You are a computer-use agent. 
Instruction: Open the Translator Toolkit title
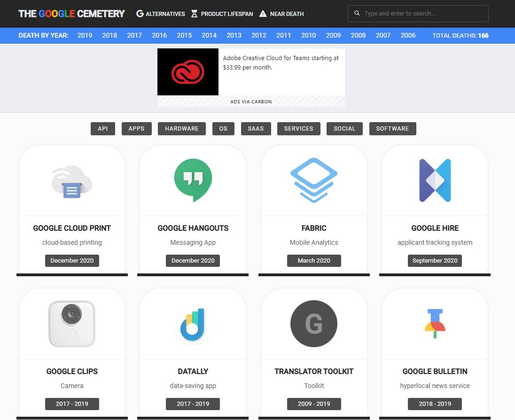314,372
